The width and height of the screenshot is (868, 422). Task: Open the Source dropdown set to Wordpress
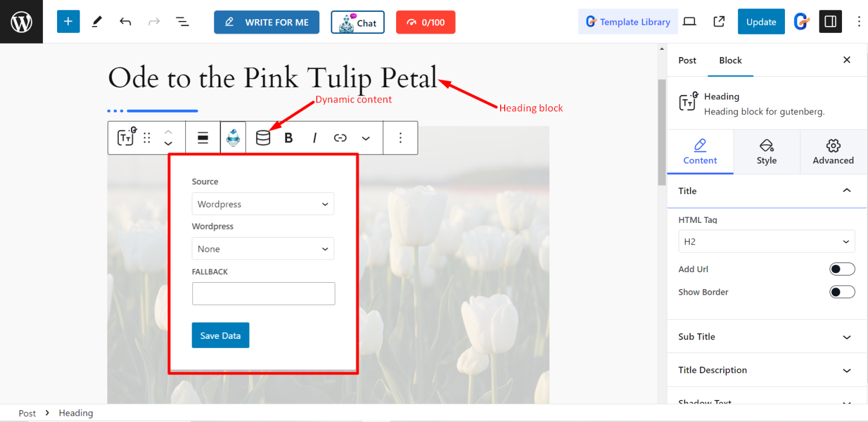pyautogui.click(x=263, y=204)
